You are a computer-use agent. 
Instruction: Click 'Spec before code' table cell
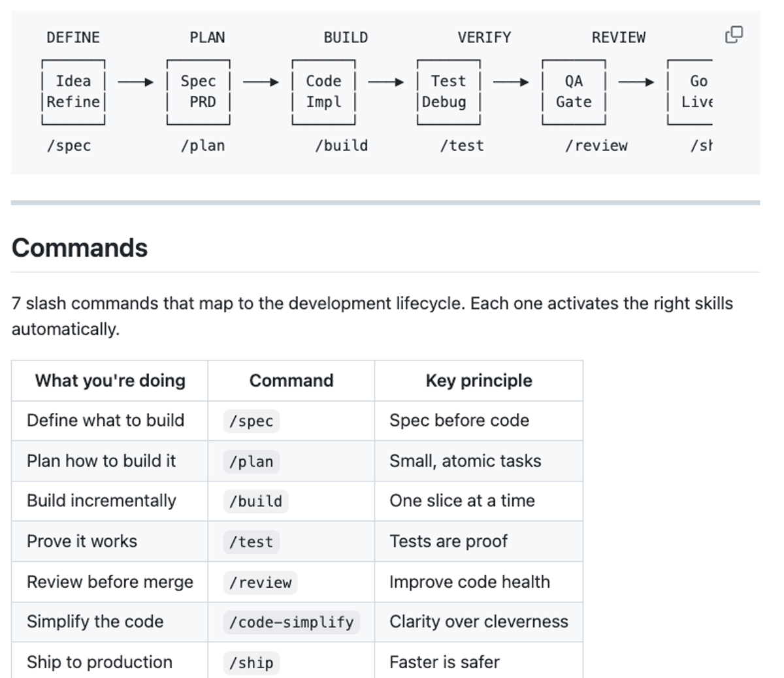point(459,421)
